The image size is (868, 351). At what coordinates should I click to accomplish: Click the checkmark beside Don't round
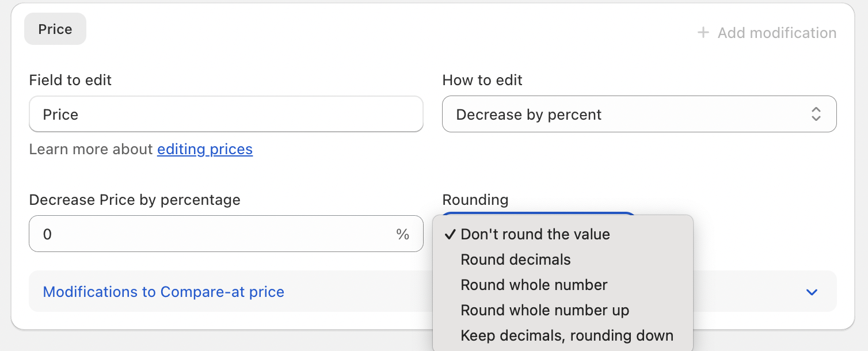pyautogui.click(x=451, y=234)
